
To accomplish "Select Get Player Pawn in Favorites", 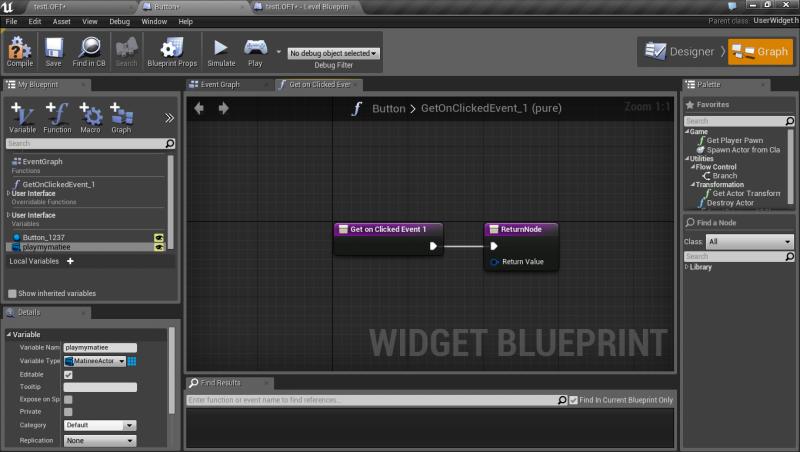I will coord(735,140).
